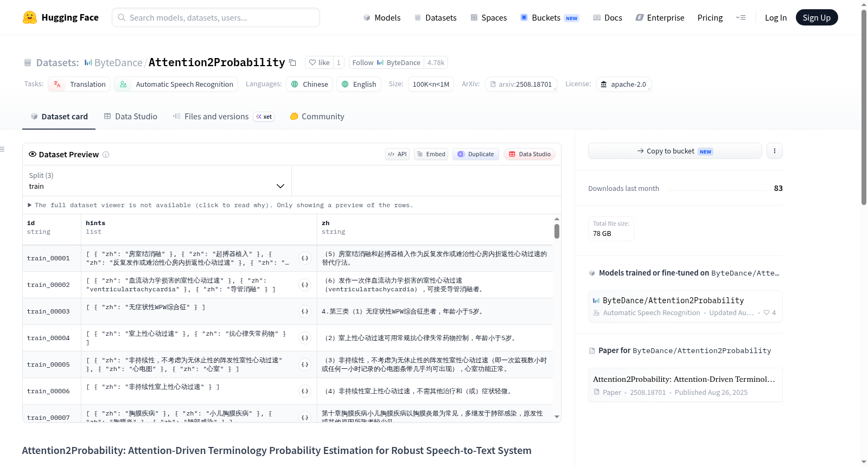
Task: Open the apache-2.0 license tag
Action: tap(624, 84)
